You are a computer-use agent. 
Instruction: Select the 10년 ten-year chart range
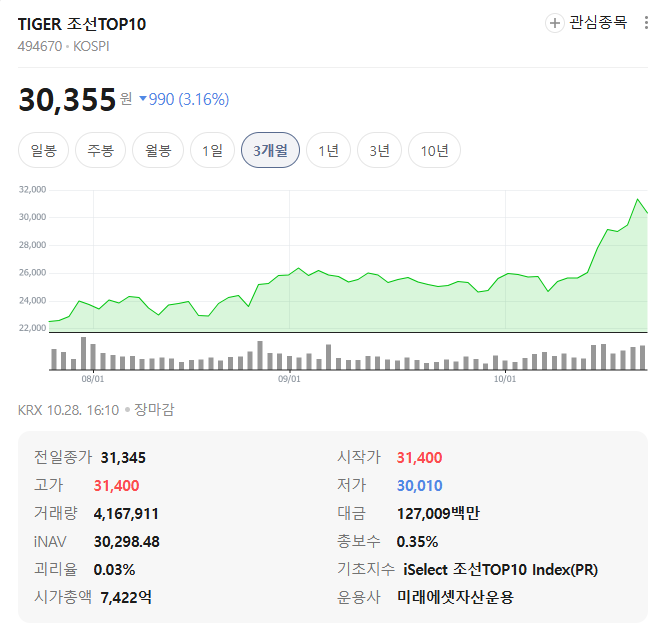coord(434,150)
